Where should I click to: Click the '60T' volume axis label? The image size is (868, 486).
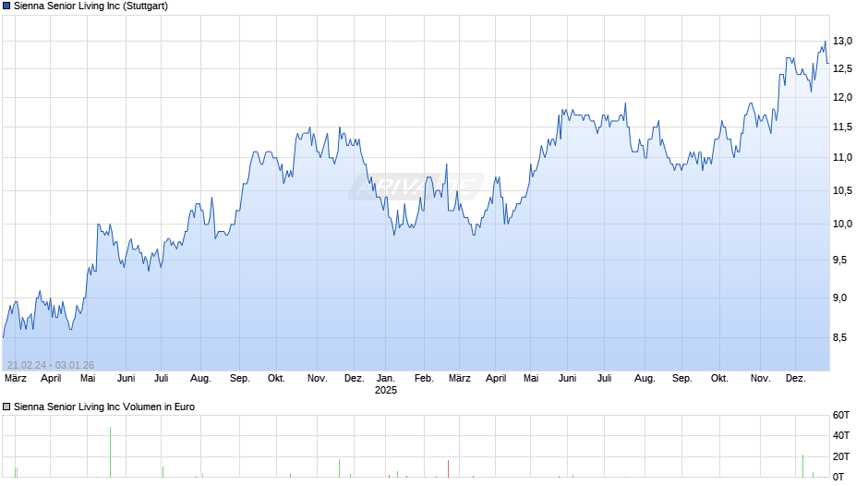point(841,416)
